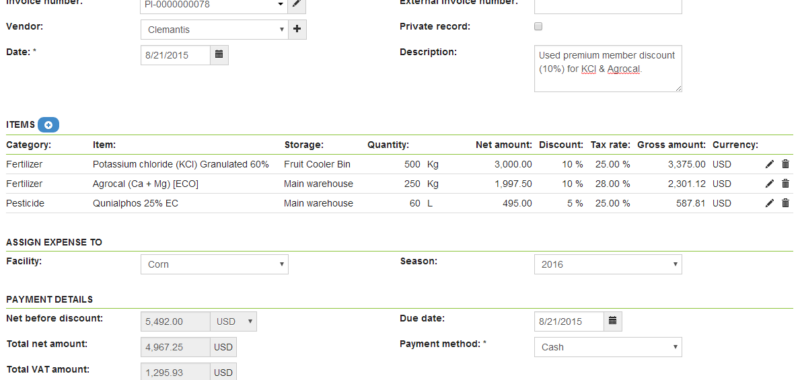Screen dimensions: 800x380
Task: Click the Due date input field
Action: [x=569, y=321]
